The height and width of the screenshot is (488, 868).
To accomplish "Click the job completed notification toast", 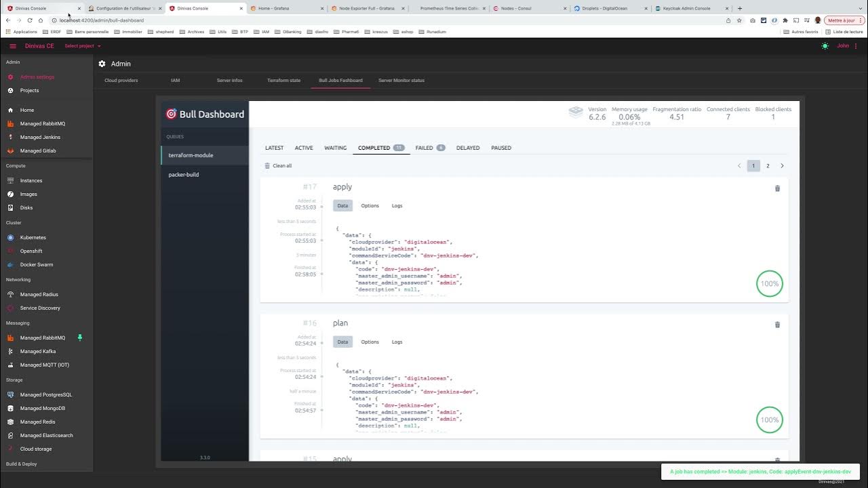I will click(x=760, y=471).
